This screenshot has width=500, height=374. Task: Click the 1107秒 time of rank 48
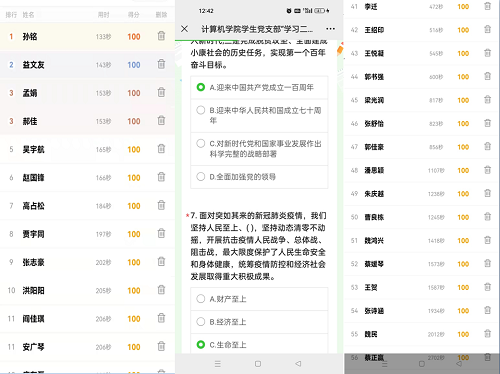click(436, 170)
